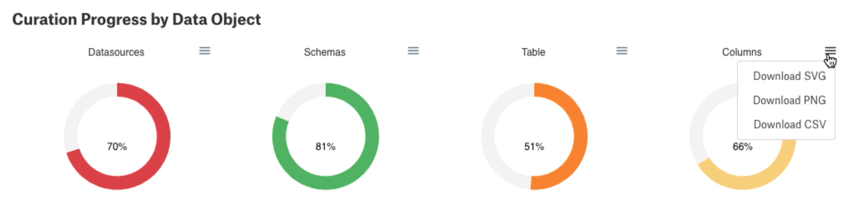Close the Columns chart hamburger menu
Viewport: 868px width, 209px height.
pyautogui.click(x=830, y=50)
